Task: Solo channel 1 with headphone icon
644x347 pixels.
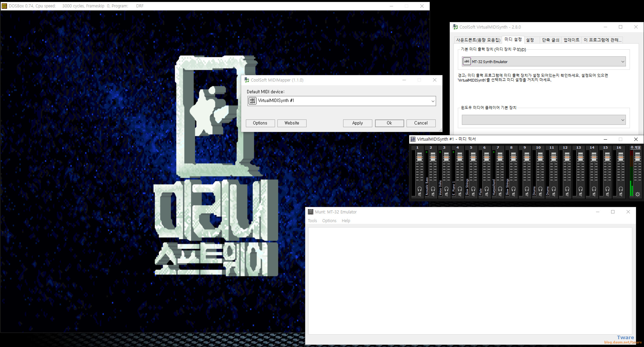Action: pyautogui.click(x=420, y=189)
